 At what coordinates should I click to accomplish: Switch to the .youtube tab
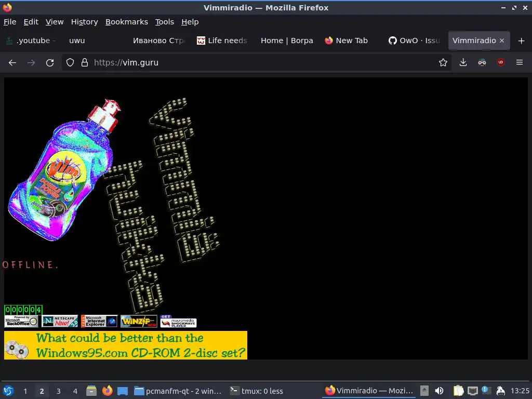coord(31,41)
